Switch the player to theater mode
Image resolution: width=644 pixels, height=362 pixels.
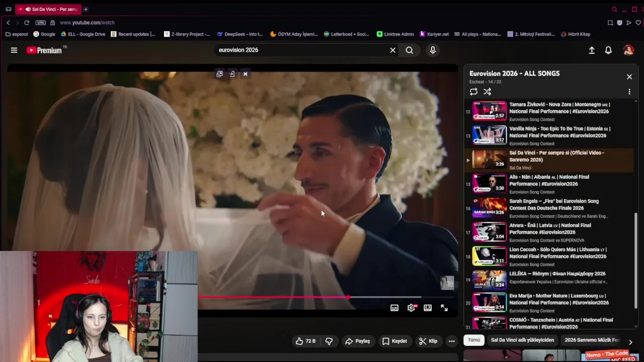click(428, 308)
